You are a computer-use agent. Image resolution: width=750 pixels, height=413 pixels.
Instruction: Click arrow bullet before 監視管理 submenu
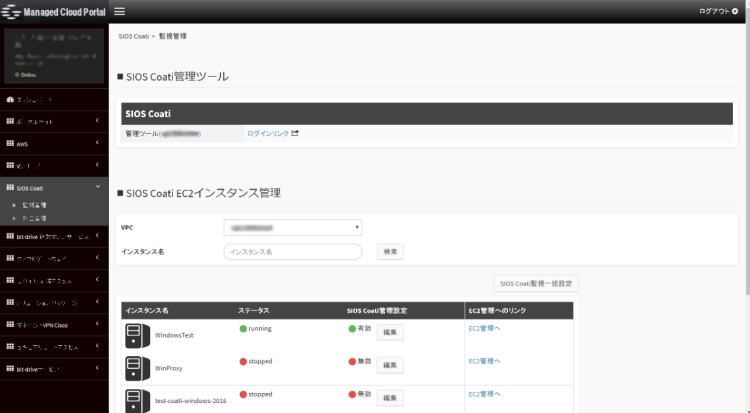click(x=14, y=205)
